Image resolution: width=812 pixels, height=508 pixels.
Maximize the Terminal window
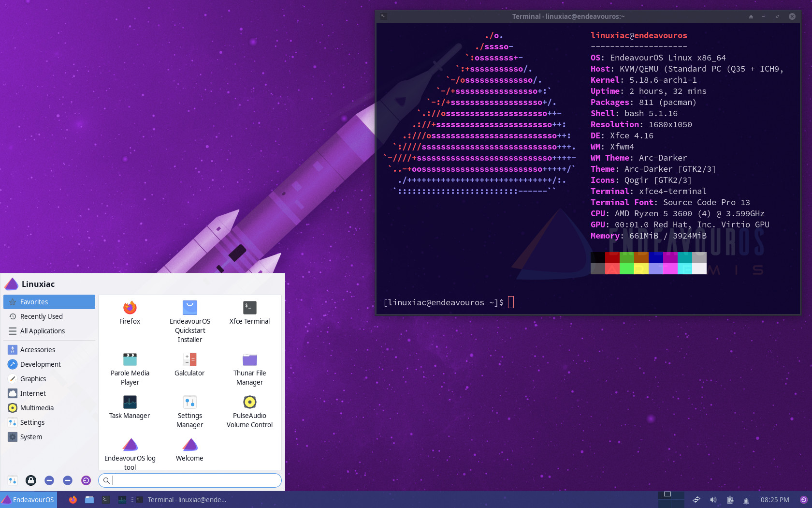[x=778, y=16]
